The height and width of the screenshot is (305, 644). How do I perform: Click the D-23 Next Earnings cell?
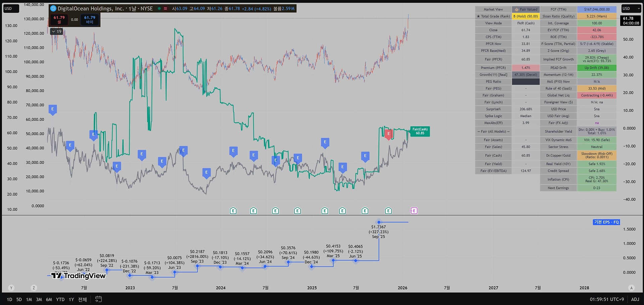[597, 188]
